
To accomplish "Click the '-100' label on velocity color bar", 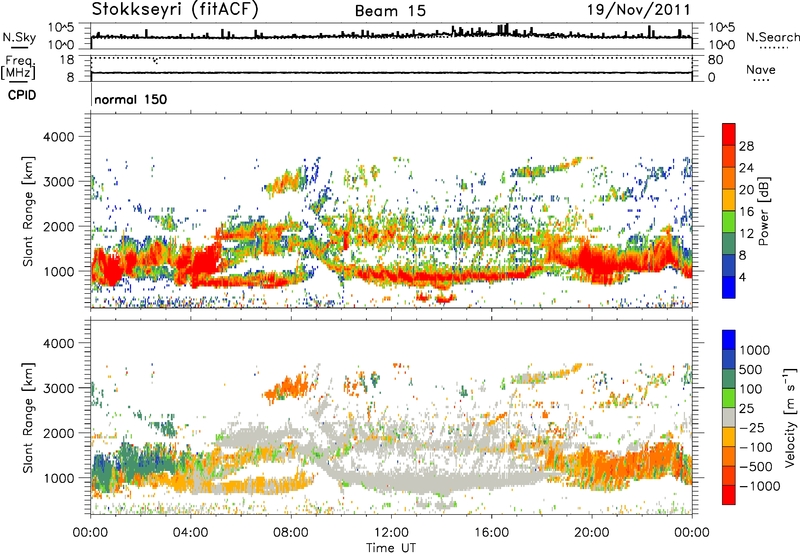I will pos(755,447).
